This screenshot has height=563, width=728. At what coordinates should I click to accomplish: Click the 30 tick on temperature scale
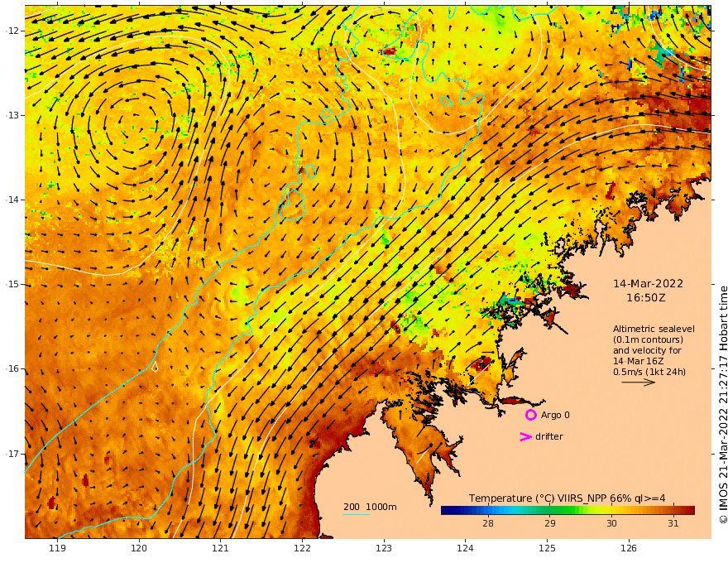click(611, 523)
